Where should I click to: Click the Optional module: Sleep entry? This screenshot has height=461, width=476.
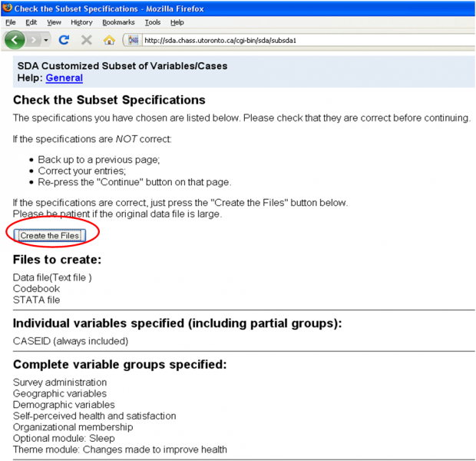click(x=63, y=438)
